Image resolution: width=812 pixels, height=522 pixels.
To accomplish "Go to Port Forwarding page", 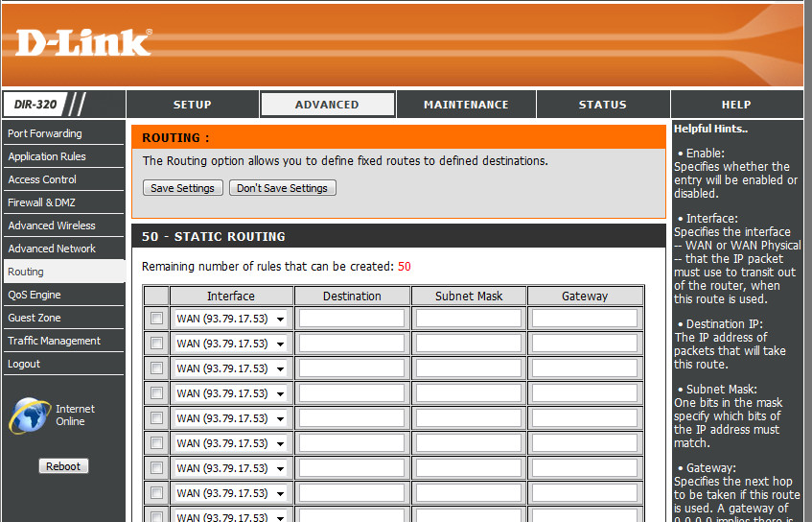I will point(63,133).
